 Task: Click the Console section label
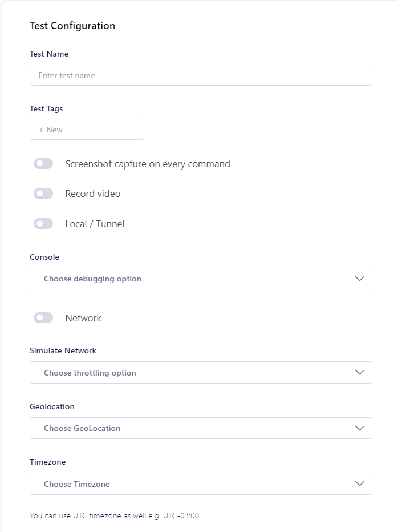tap(44, 257)
